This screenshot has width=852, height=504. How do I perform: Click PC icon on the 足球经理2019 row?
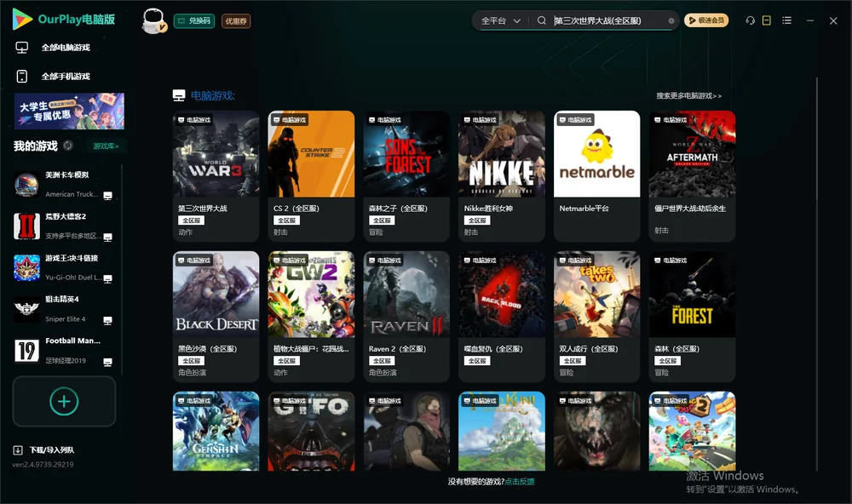click(107, 363)
